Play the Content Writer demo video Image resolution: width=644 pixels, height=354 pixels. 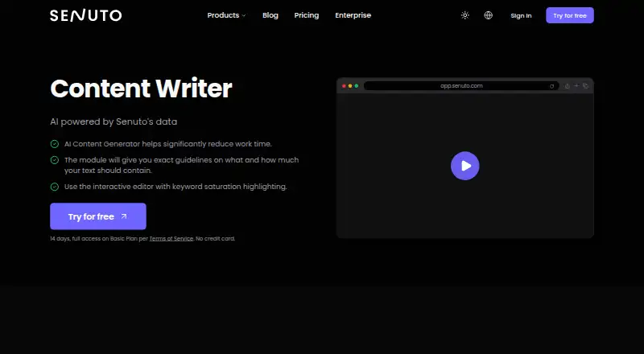pos(465,166)
